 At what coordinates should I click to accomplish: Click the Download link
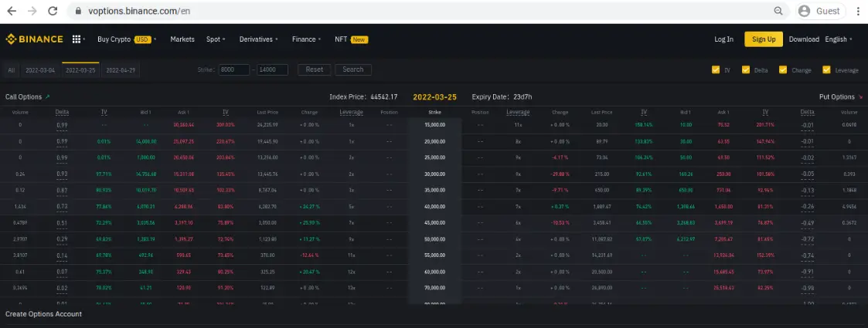pyautogui.click(x=804, y=39)
